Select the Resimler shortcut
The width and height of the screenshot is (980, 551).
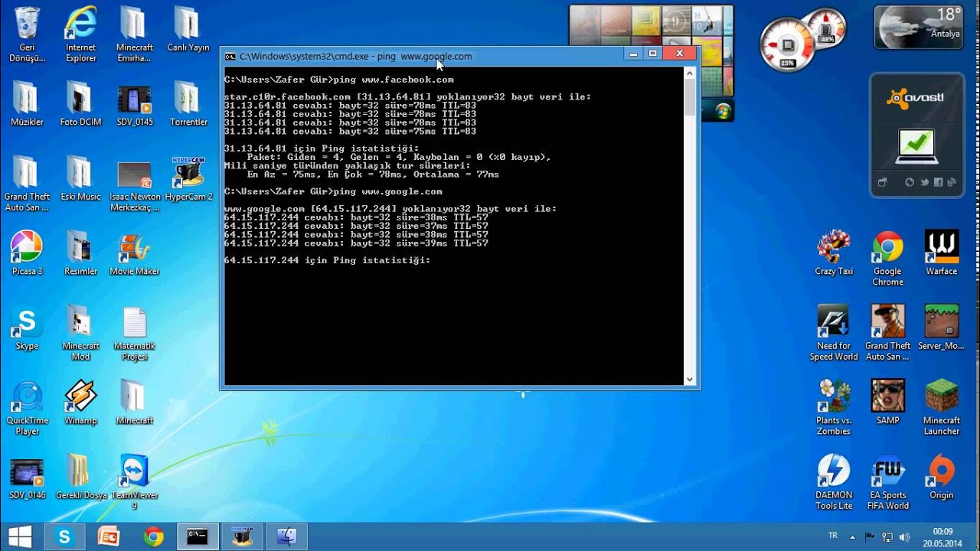[x=81, y=253]
